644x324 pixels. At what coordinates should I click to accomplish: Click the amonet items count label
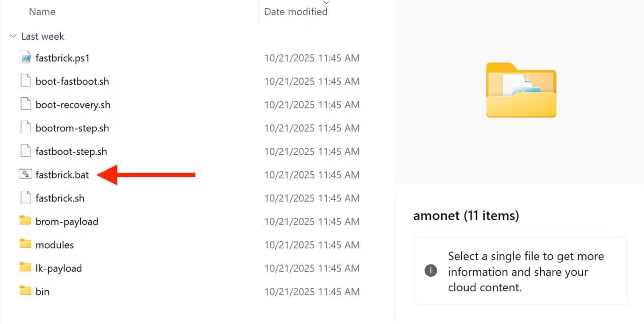pos(466,216)
